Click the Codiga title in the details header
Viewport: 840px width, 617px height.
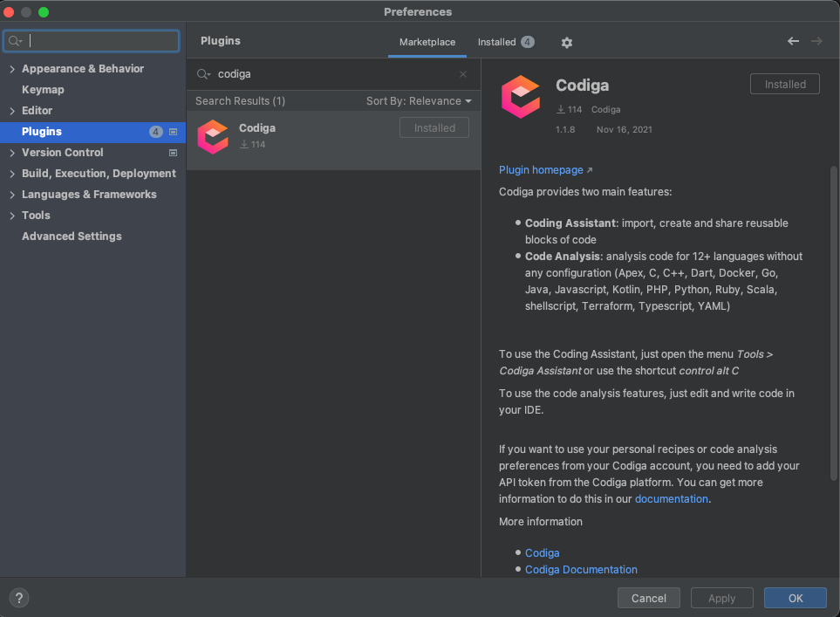click(x=583, y=86)
